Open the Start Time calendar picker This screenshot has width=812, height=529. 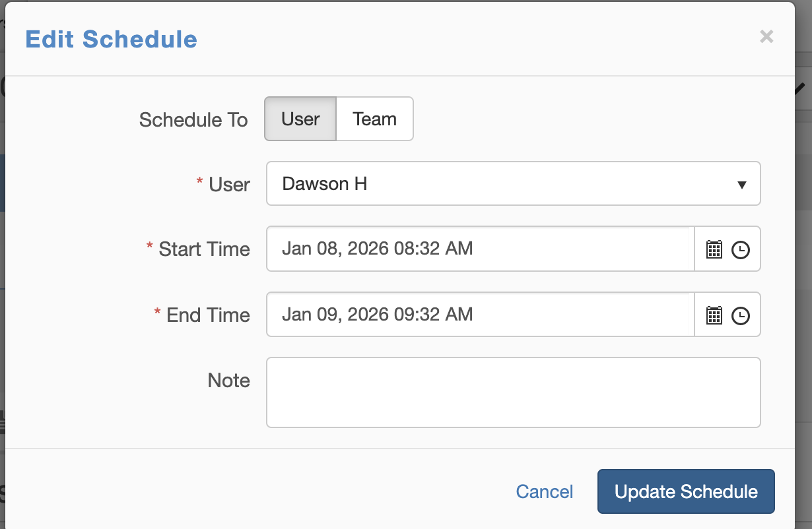714,249
